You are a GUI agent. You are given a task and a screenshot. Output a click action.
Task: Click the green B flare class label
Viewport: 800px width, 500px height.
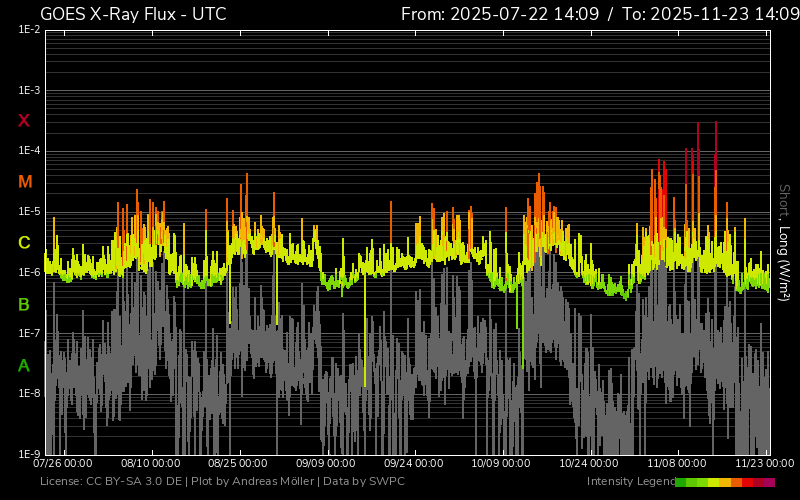point(24,304)
